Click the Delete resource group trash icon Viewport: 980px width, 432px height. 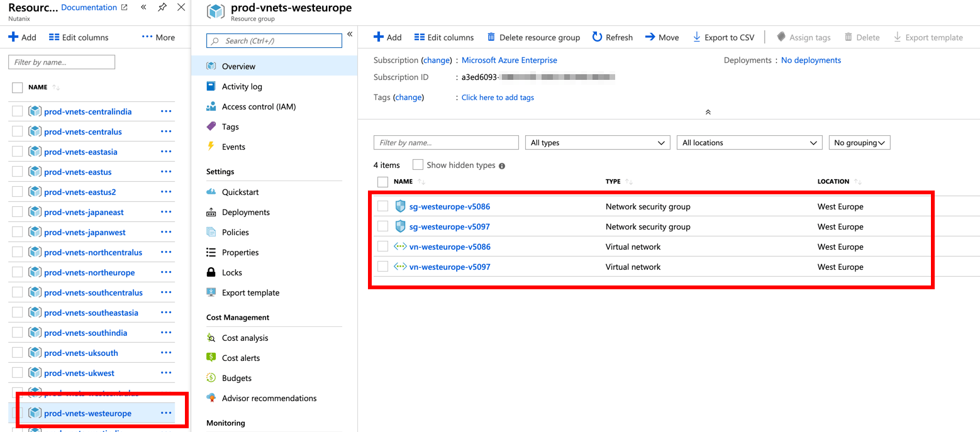(491, 37)
